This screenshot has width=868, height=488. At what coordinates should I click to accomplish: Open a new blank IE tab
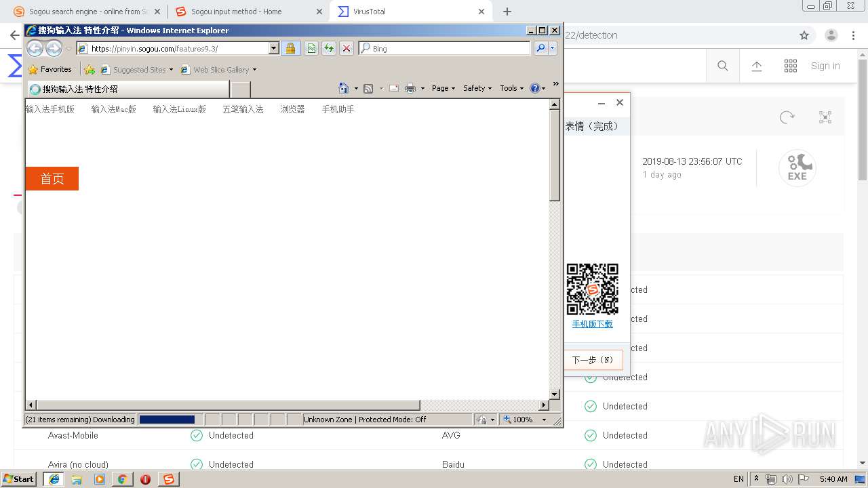241,89
